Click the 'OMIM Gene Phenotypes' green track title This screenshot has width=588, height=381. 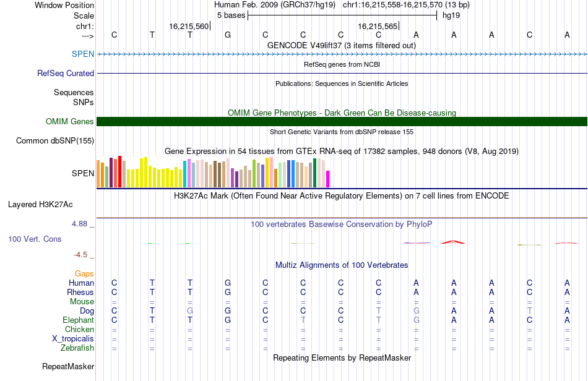[x=342, y=113]
